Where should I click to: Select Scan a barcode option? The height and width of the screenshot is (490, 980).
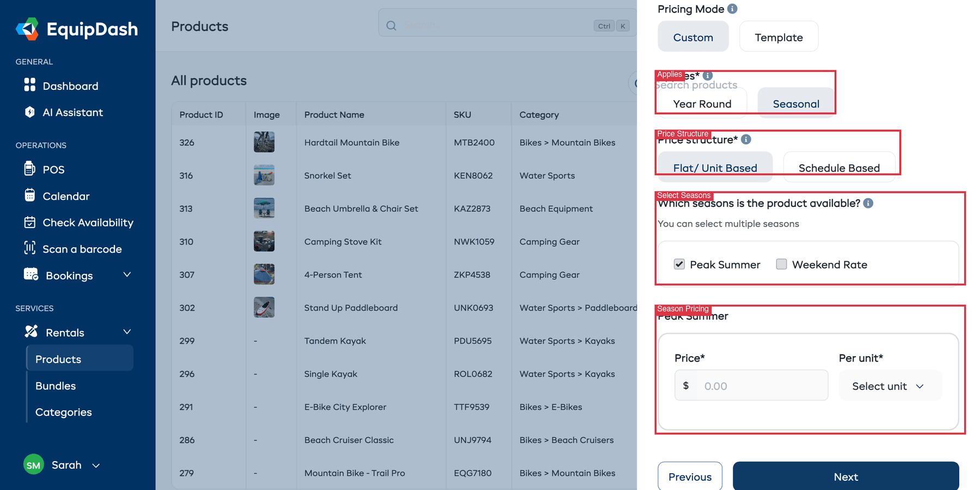(82, 249)
